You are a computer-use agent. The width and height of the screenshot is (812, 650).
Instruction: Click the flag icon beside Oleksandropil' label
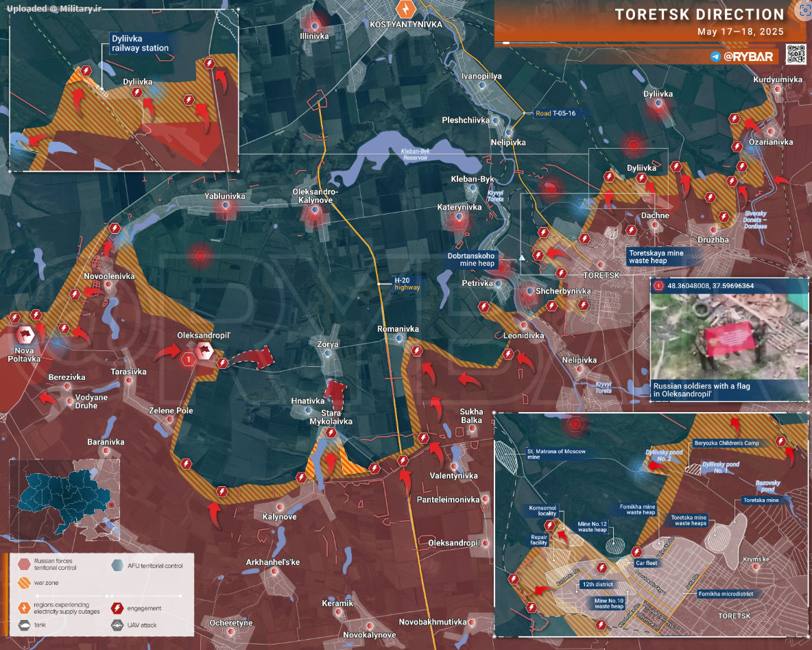pos(204,351)
